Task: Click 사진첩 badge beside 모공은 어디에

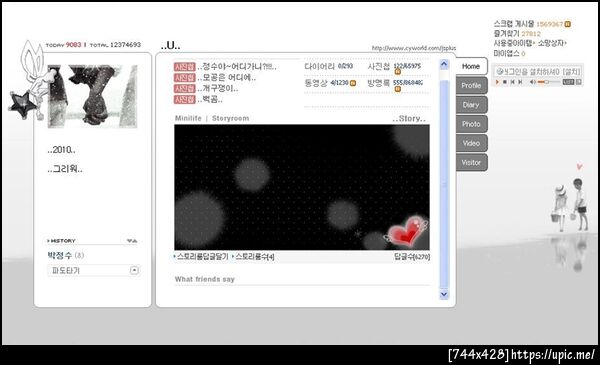Action: (x=185, y=78)
